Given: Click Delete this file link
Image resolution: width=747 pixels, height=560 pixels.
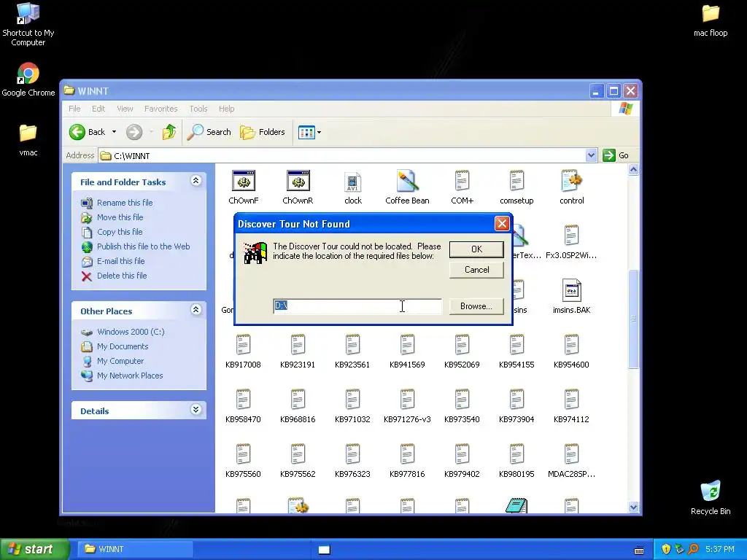Looking at the screenshot, I should pos(122,276).
